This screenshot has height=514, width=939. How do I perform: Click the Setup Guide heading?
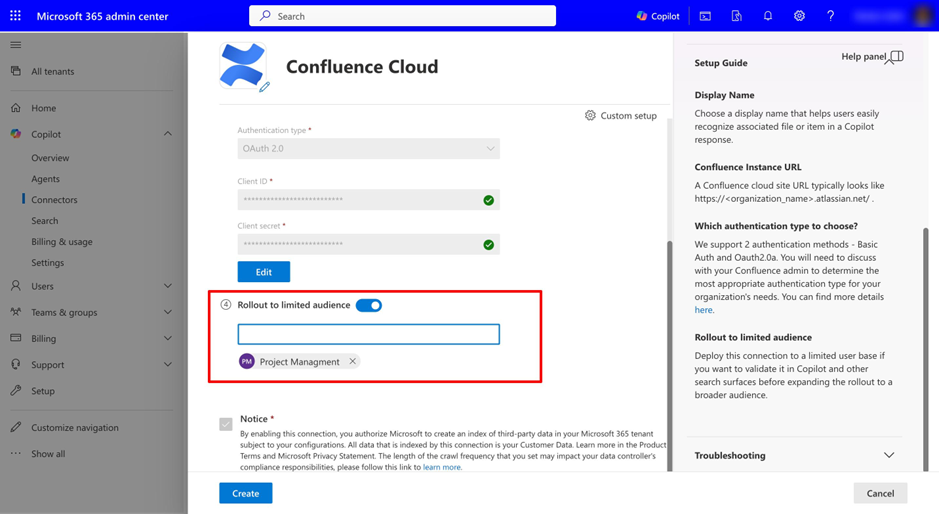pos(721,63)
